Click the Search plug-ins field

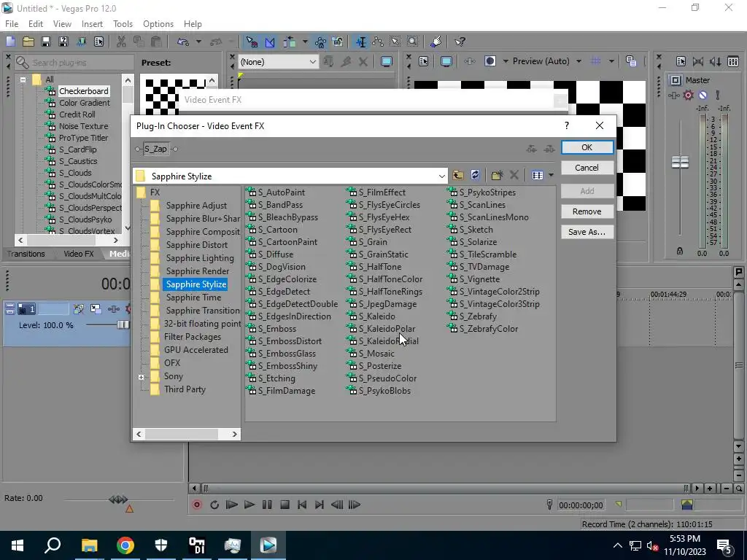click(x=74, y=63)
